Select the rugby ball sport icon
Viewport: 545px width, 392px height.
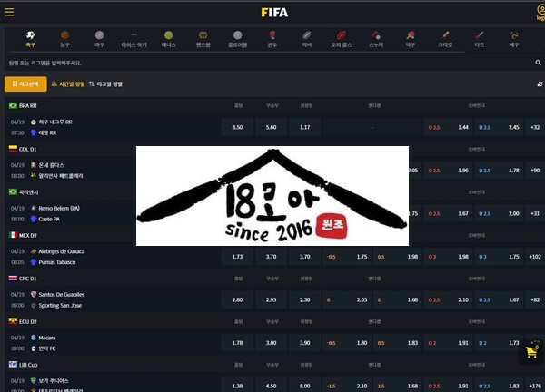click(307, 35)
